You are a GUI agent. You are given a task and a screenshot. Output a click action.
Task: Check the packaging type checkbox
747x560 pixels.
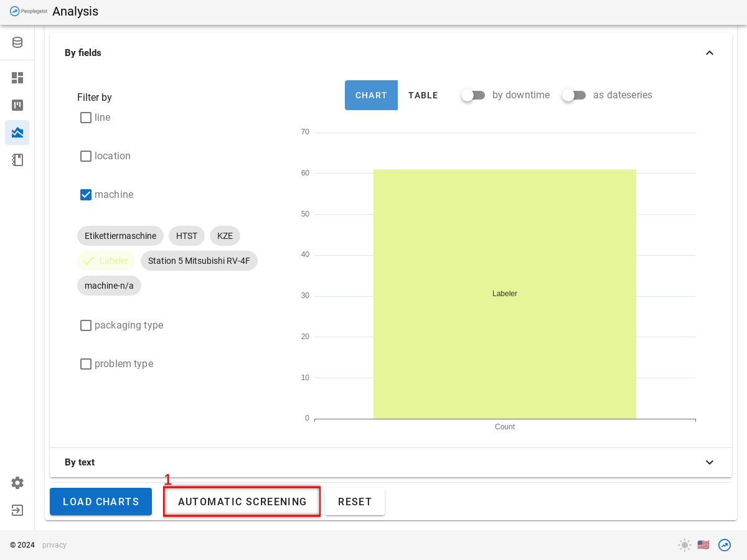tap(86, 325)
